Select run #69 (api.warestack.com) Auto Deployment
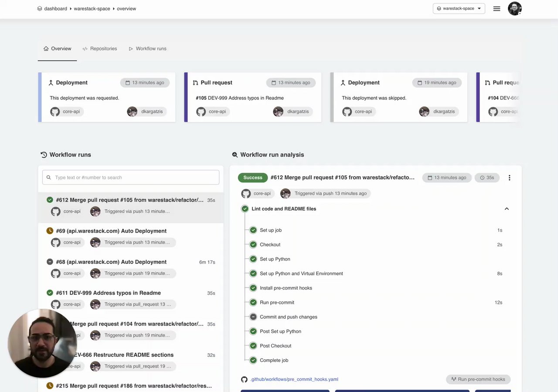The width and height of the screenshot is (558, 392). click(131, 239)
